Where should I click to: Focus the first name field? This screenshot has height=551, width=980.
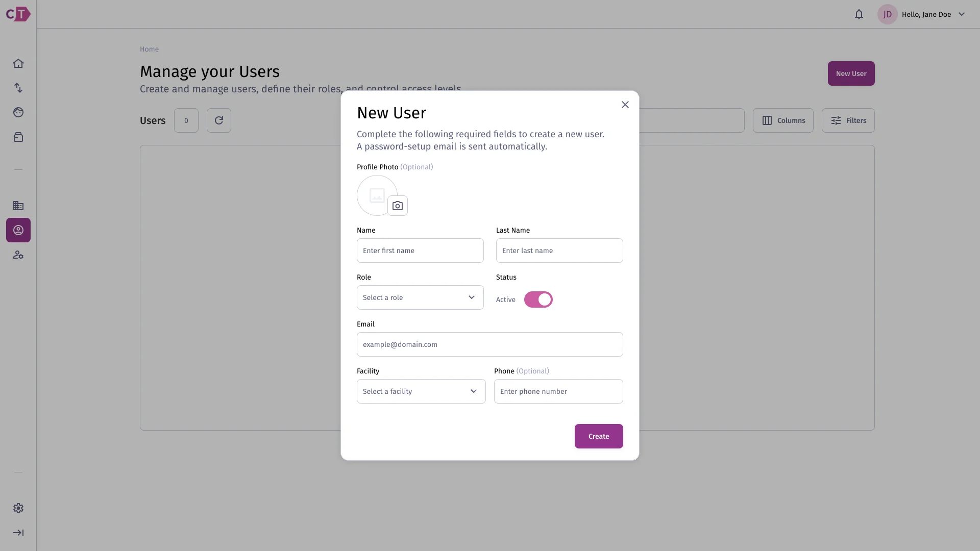coord(420,251)
